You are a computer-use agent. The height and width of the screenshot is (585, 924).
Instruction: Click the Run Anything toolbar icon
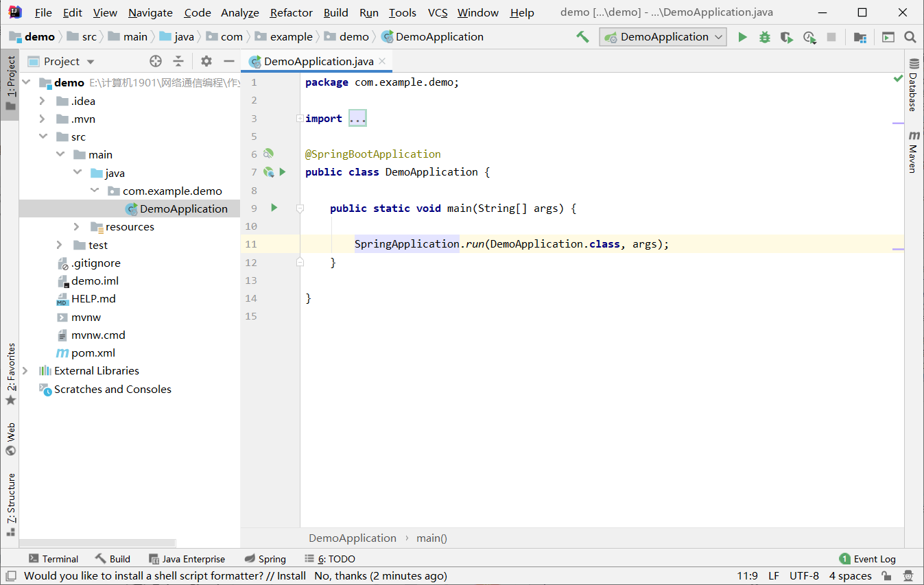tap(888, 37)
